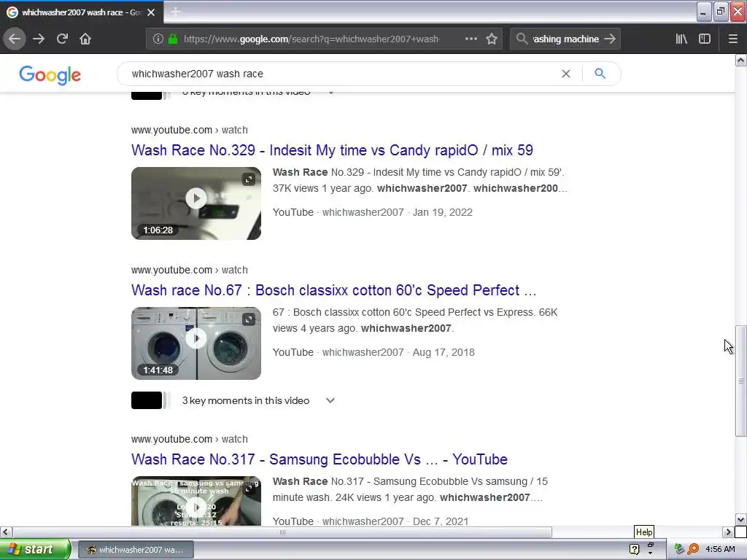Expand the 3 key moments chevron
747x560 pixels.
click(x=330, y=400)
